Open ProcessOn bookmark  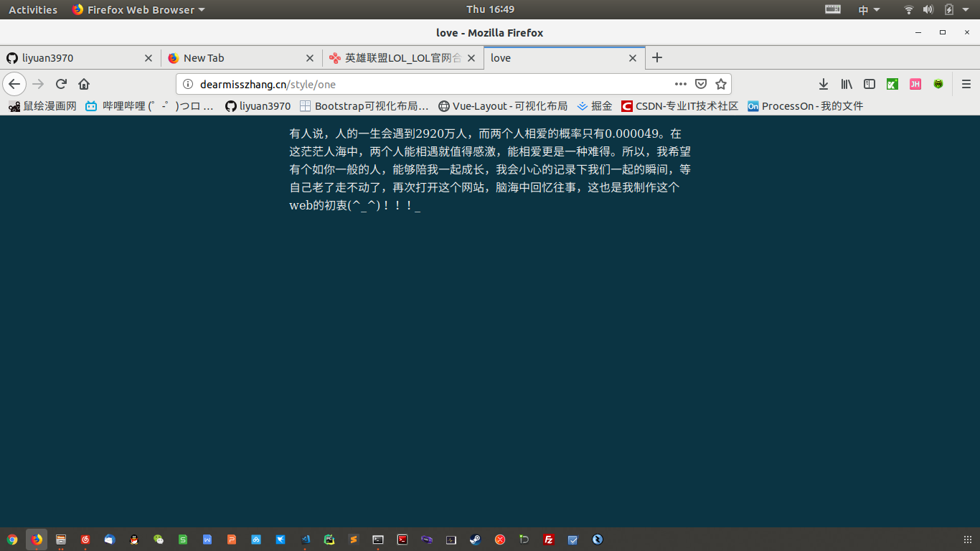click(805, 106)
